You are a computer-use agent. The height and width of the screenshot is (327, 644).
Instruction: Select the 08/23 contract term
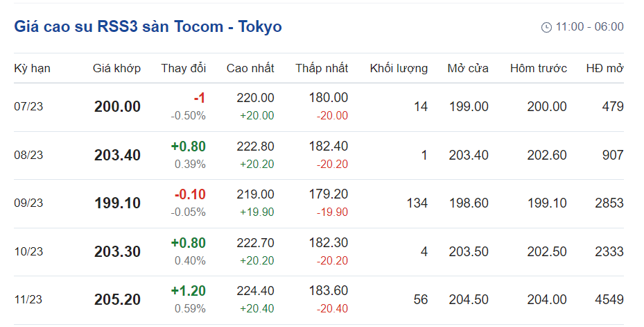click(x=28, y=156)
